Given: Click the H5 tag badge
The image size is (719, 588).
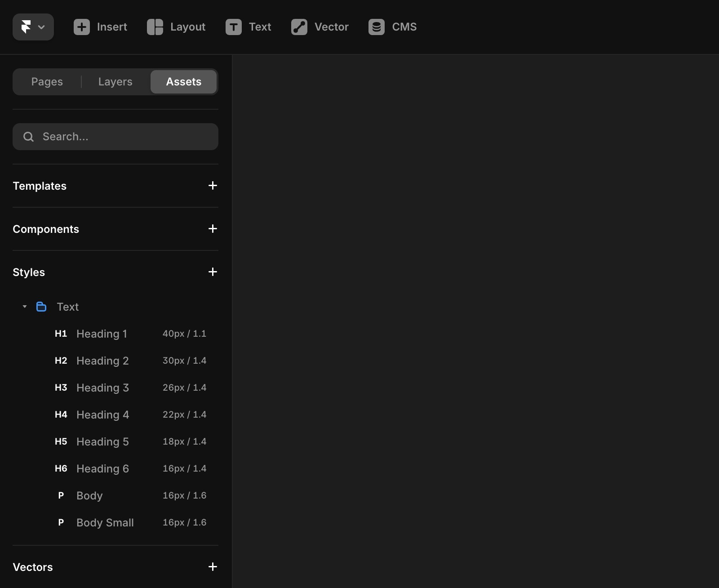Looking at the screenshot, I should tap(61, 441).
